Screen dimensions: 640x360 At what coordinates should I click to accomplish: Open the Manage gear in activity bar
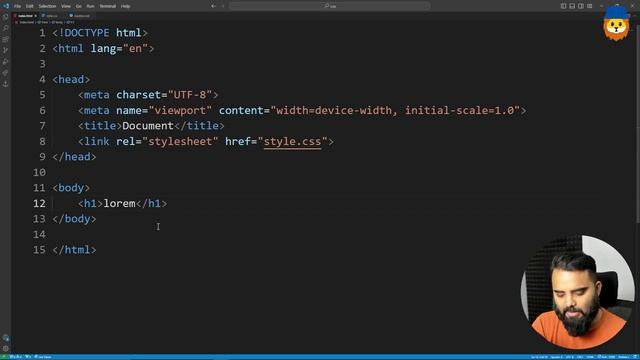tap(5, 348)
